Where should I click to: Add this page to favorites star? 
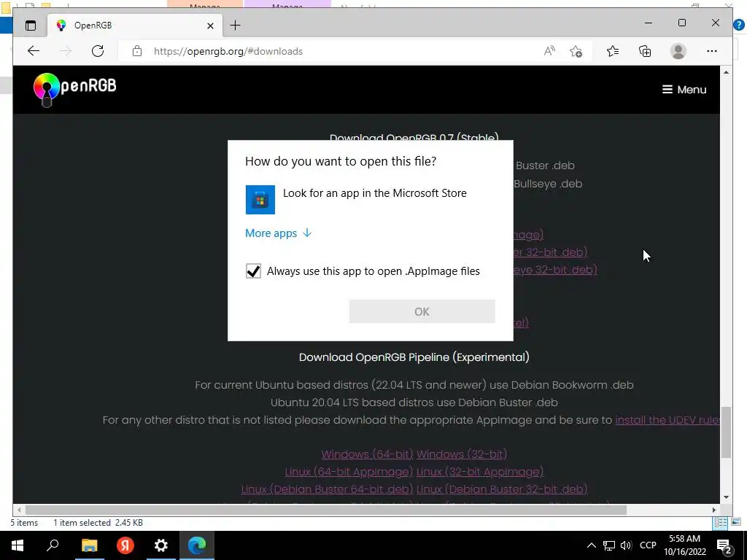576,51
